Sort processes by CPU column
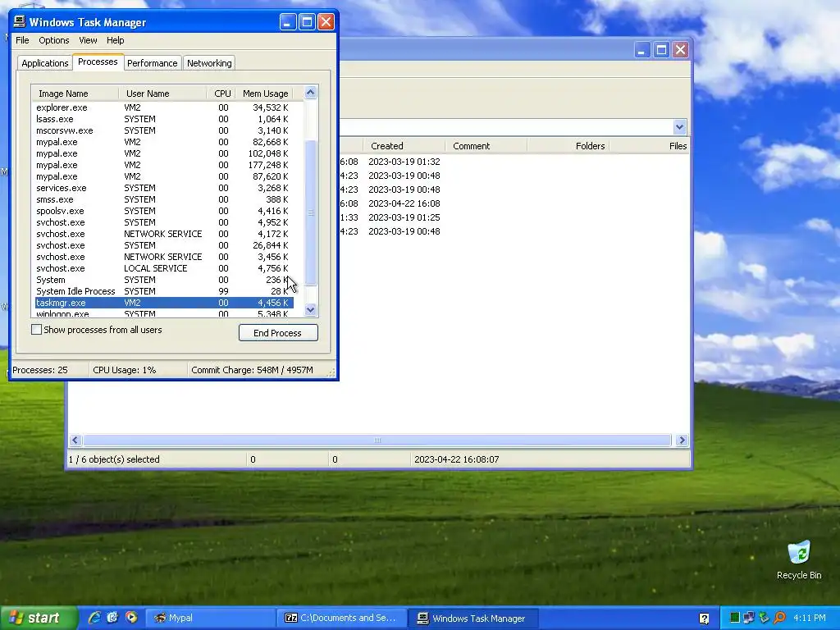Screen dimensions: 840x630 click(x=221, y=94)
